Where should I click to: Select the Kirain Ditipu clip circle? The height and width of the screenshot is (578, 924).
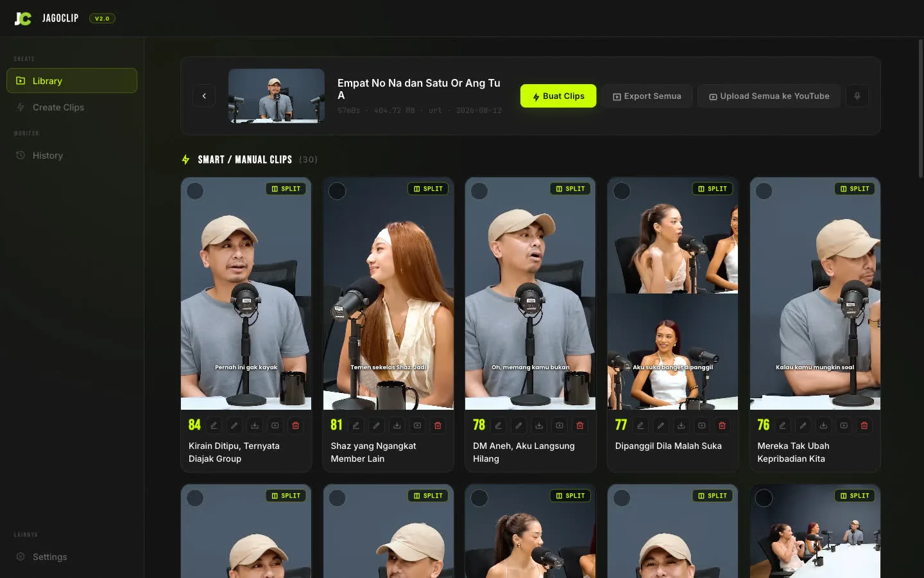click(x=195, y=191)
